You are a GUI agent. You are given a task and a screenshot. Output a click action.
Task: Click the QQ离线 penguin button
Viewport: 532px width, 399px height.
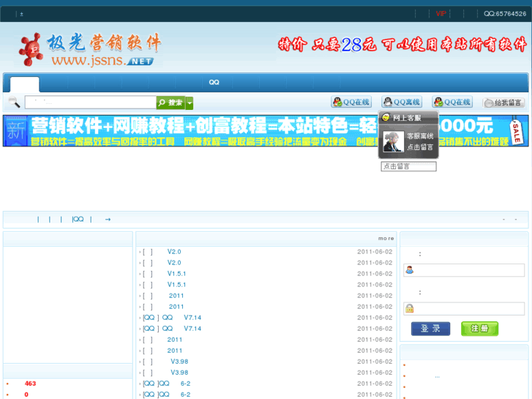[x=402, y=102]
